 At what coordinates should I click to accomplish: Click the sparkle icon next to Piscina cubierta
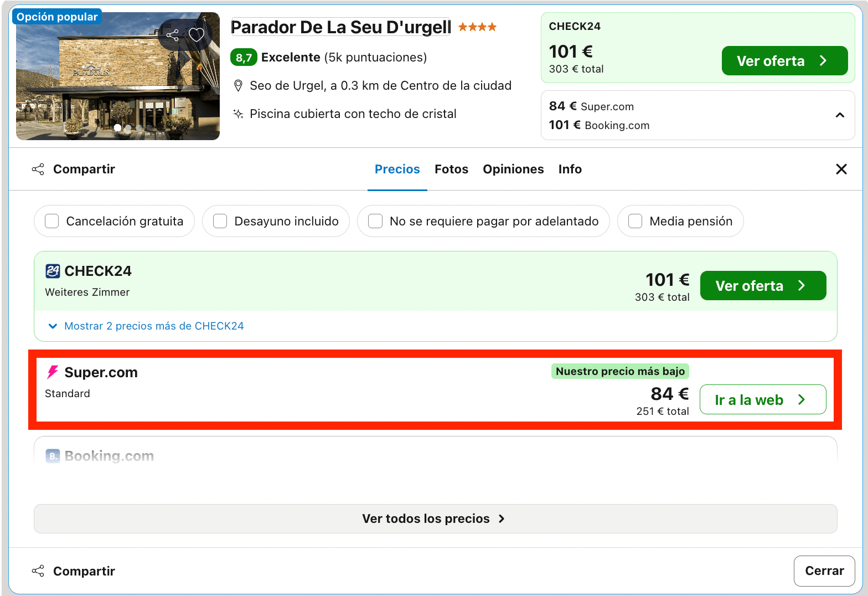[x=239, y=114]
